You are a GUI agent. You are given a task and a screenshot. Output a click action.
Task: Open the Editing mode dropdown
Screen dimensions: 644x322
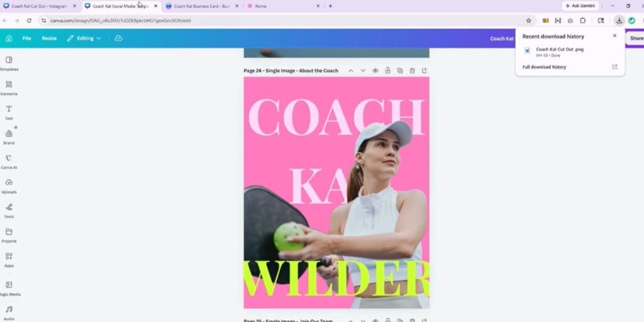84,38
